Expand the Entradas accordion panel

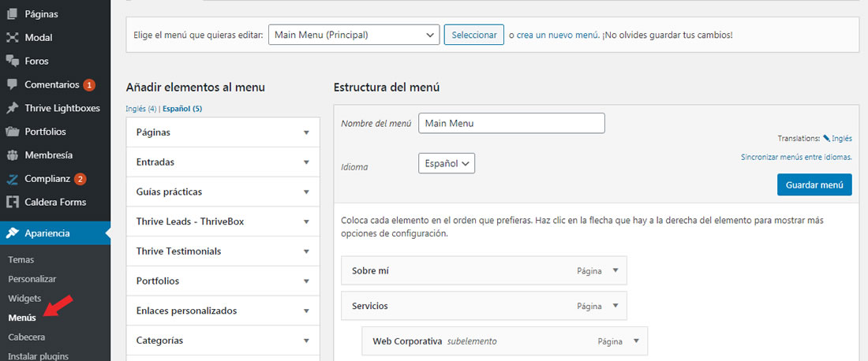tap(223, 162)
